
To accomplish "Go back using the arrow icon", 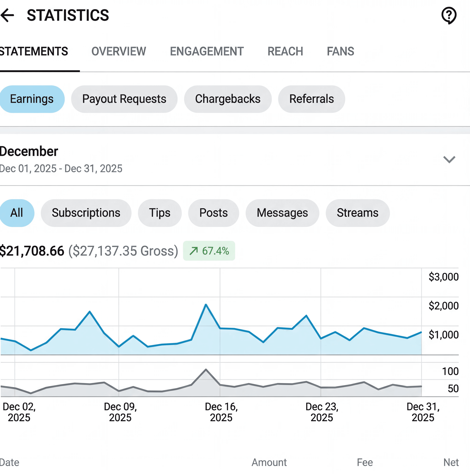I will pyautogui.click(x=7, y=15).
